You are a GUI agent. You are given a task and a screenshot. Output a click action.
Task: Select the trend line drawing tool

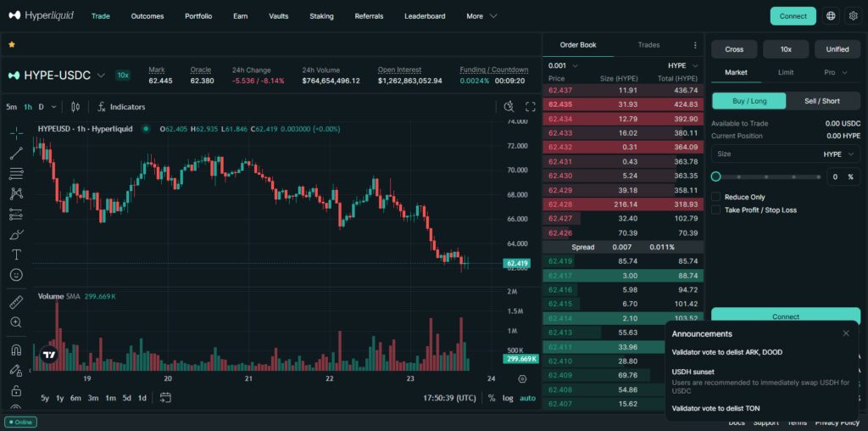click(x=17, y=154)
